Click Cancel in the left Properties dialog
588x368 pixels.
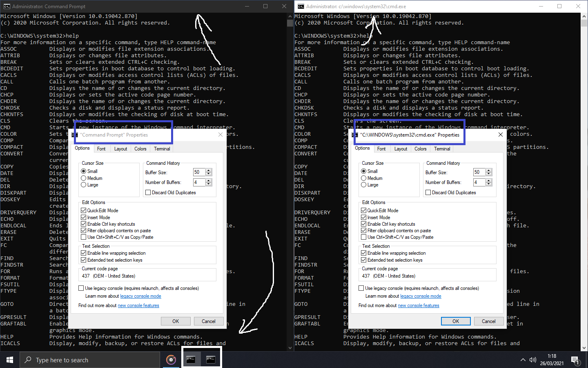[209, 321]
